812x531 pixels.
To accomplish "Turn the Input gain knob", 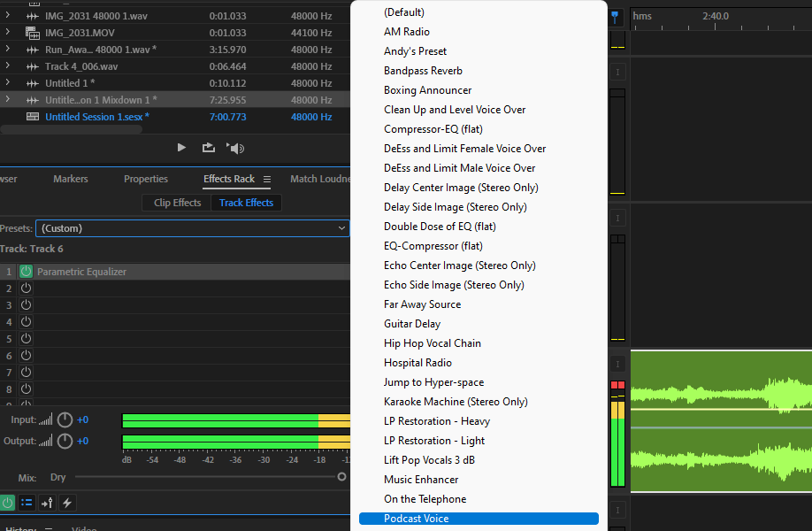I will click(x=65, y=420).
